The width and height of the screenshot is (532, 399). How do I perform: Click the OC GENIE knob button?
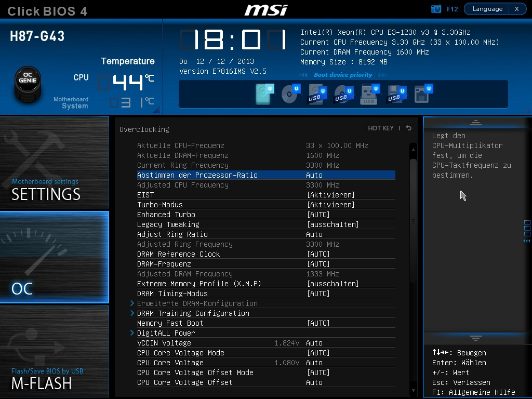point(28,84)
